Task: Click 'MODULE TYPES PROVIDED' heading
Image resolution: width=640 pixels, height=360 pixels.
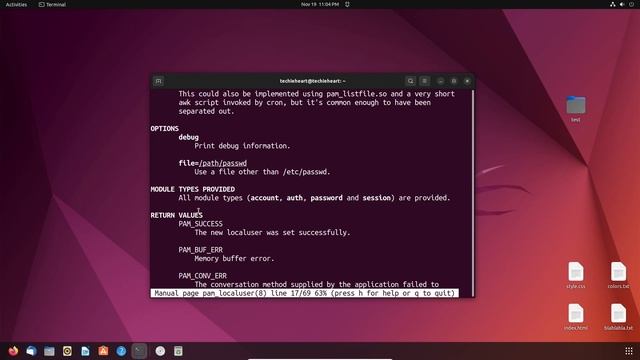Action: tap(193, 189)
